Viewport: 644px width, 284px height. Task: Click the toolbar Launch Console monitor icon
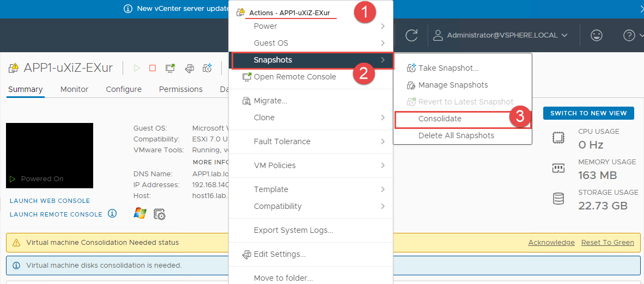170,68
